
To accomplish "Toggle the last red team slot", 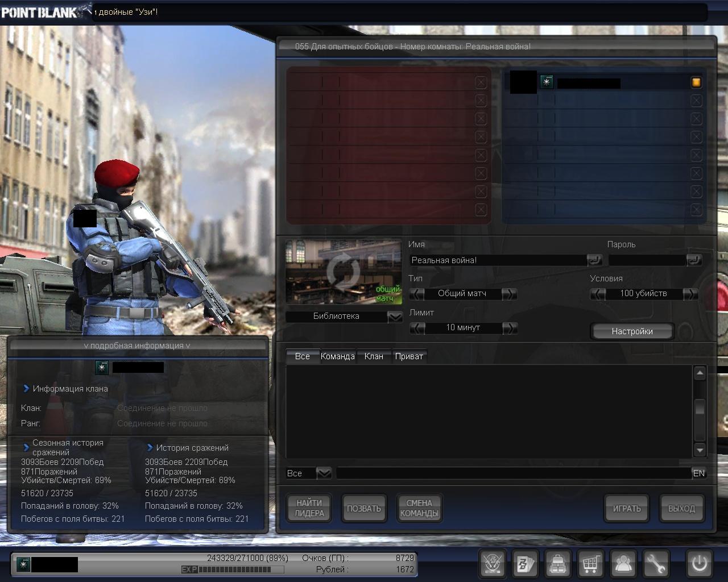I will point(481,210).
